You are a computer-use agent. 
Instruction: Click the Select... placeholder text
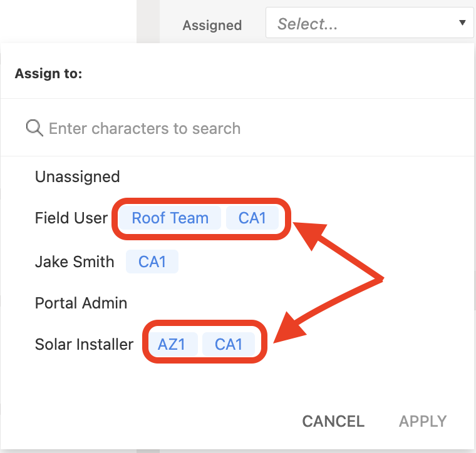tap(308, 24)
